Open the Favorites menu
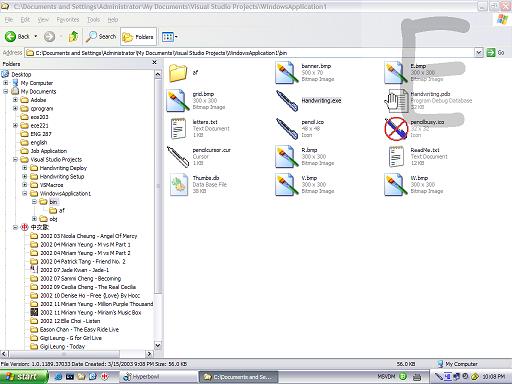This screenshot has width=512, height=384. click(x=68, y=20)
